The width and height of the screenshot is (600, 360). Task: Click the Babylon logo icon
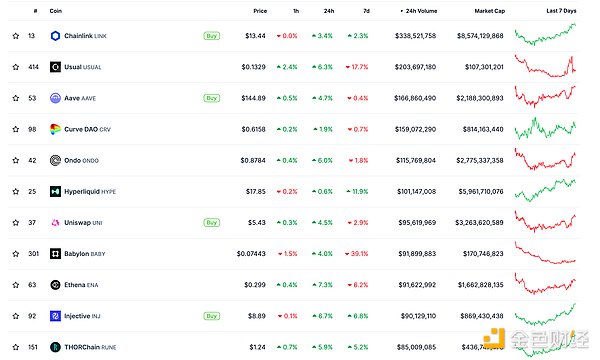click(x=55, y=254)
